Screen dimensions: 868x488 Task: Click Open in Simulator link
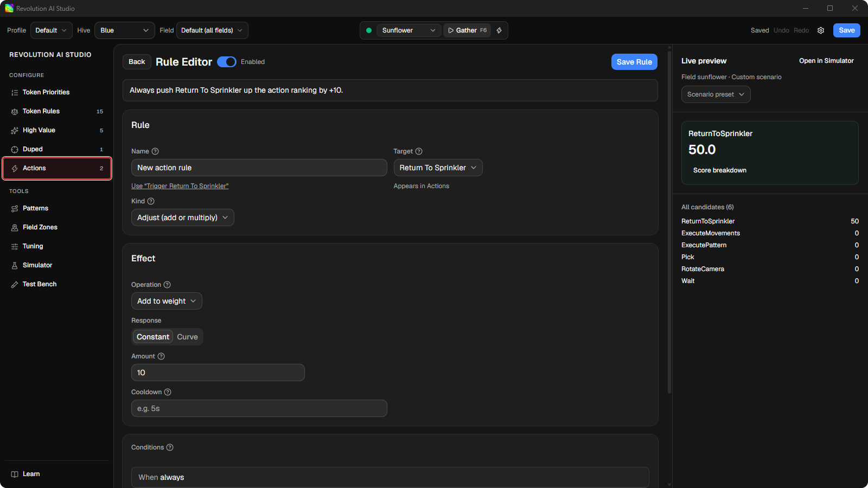tap(826, 61)
